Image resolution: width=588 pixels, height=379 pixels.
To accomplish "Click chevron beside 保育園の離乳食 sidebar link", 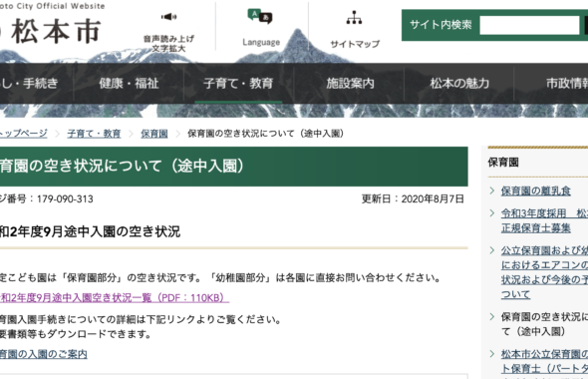I will 492,190.
